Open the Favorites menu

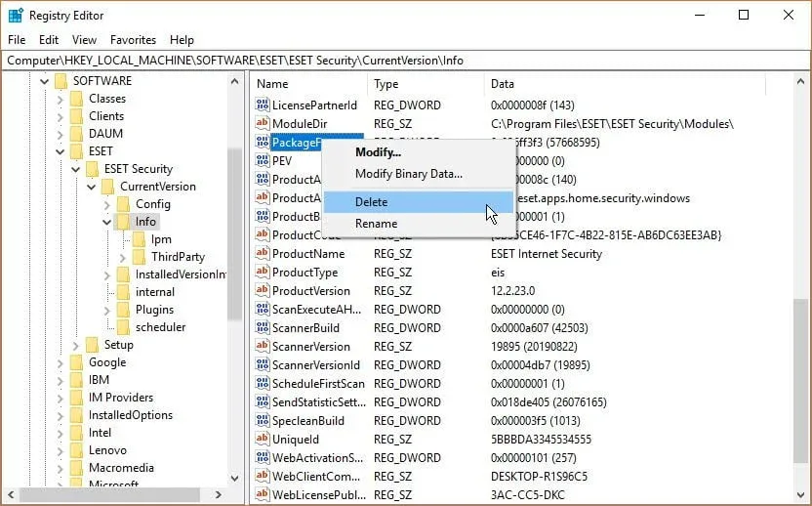coord(133,40)
